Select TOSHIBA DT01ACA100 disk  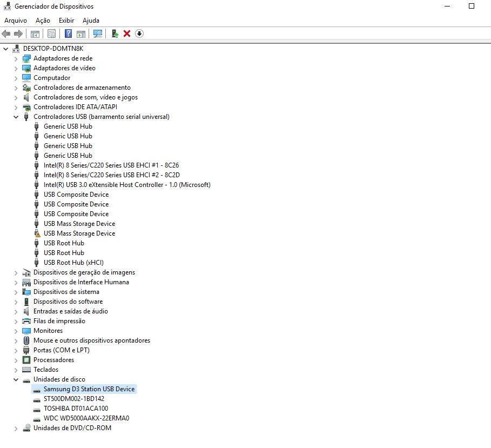76,408
